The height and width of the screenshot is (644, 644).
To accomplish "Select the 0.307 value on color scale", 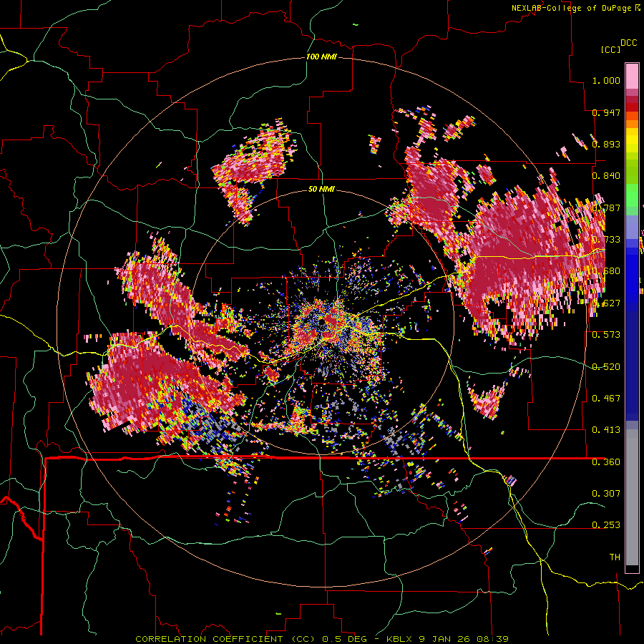I will 606,493.
